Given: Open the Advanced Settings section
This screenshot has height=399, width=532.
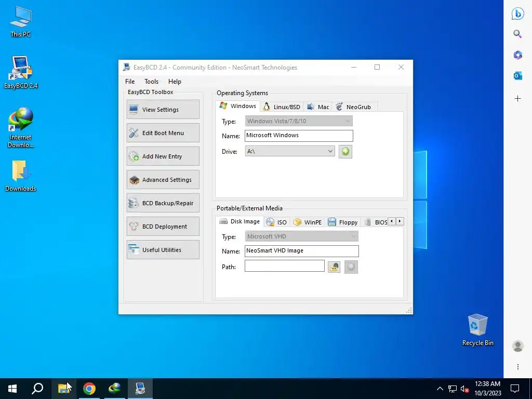Looking at the screenshot, I should click(163, 179).
